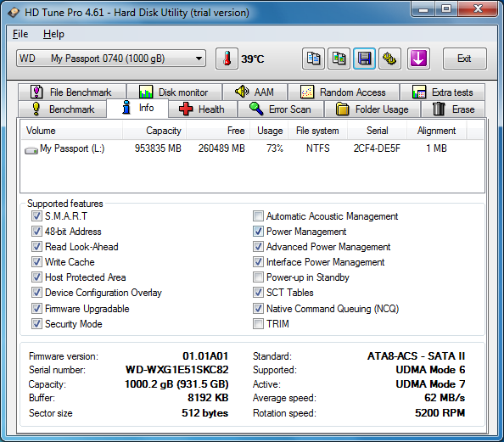Open the Help menu
Image resolution: width=504 pixels, height=442 pixels.
[53, 34]
